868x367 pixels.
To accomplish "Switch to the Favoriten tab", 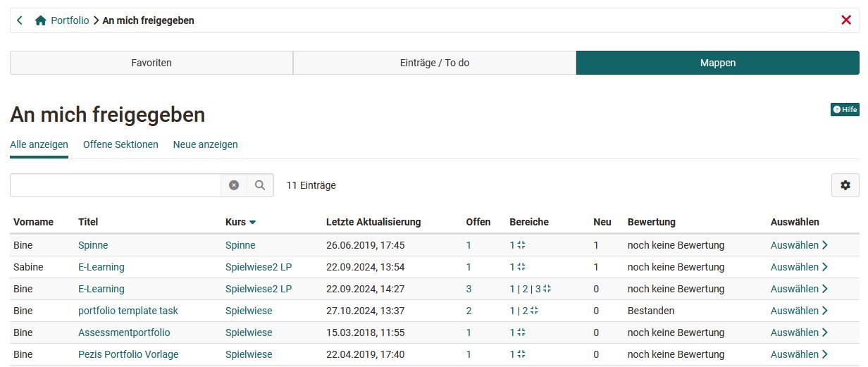I will [151, 63].
